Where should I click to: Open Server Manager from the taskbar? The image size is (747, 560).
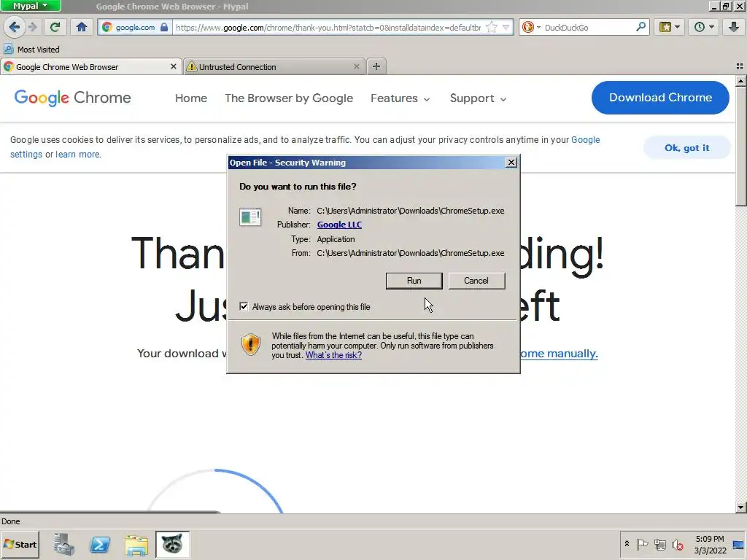(64, 544)
